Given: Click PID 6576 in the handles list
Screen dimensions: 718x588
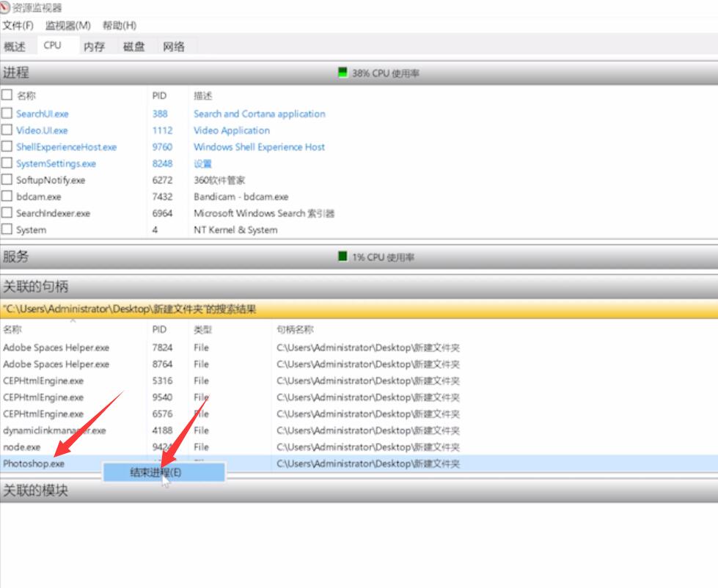Looking at the screenshot, I should 163,414.
